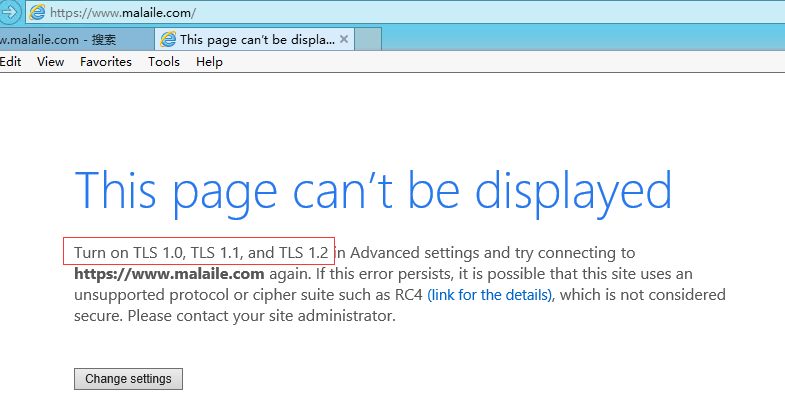Open the Tools menu

[x=164, y=62]
